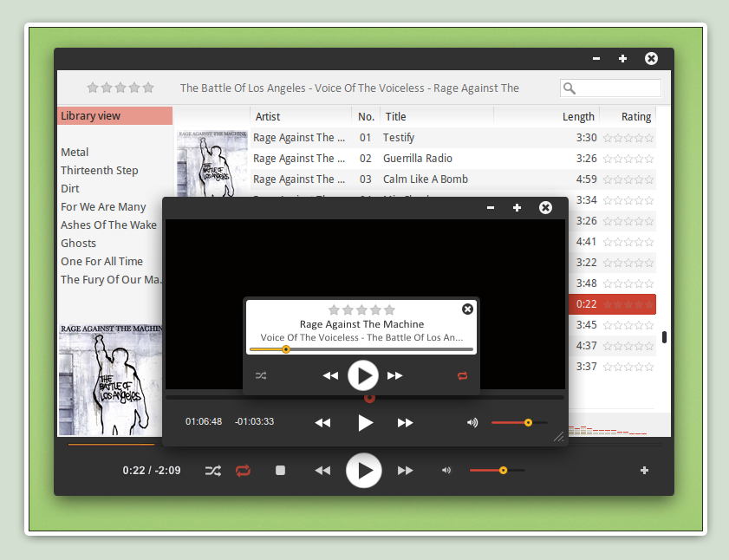This screenshot has height=560, width=729.
Task: Select the Guerrilla Radio track
Action: pos(453,159)
